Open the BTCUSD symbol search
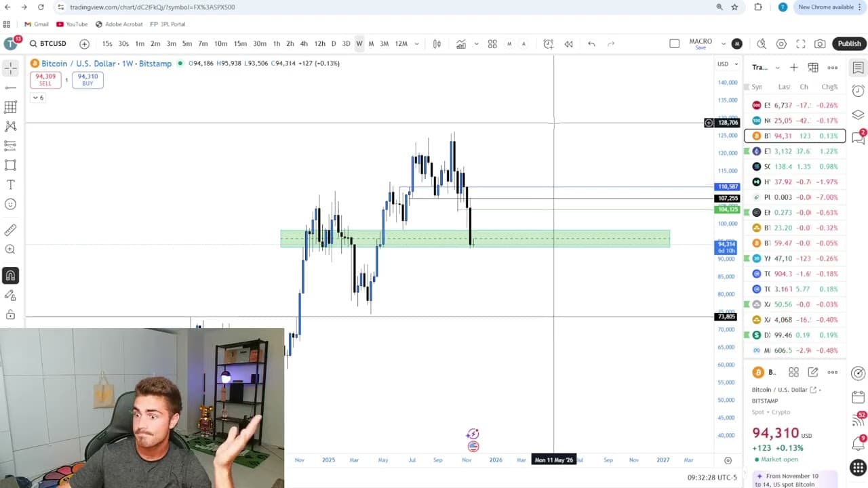Image resolution: width=868 pixels, height=488 pixels. 47,44
